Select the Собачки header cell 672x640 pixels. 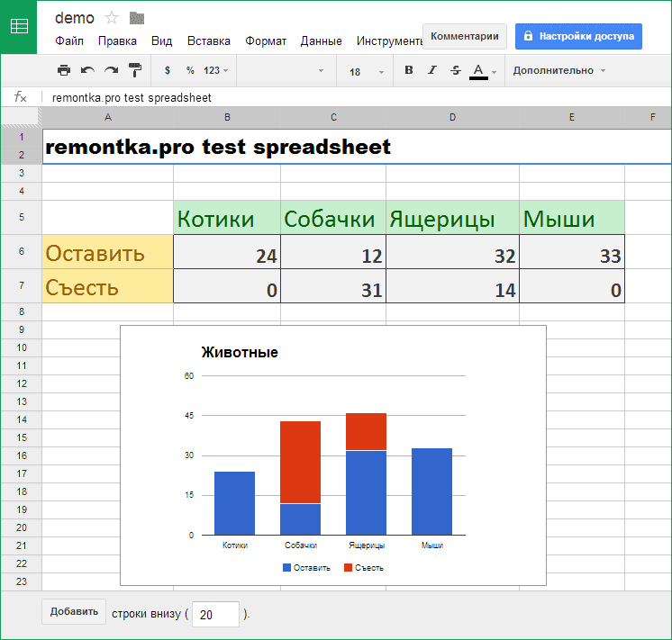click(x=333, y=218)
